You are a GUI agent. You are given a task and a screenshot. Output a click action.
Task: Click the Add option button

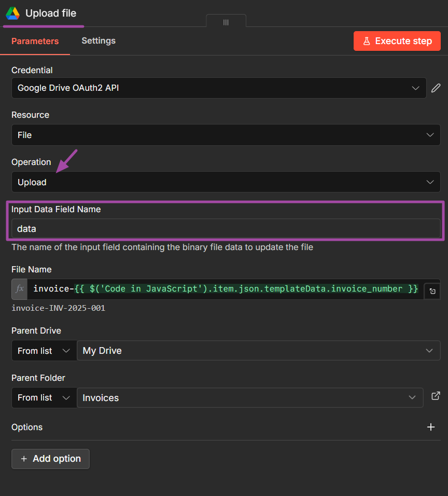tap(50, 459)
